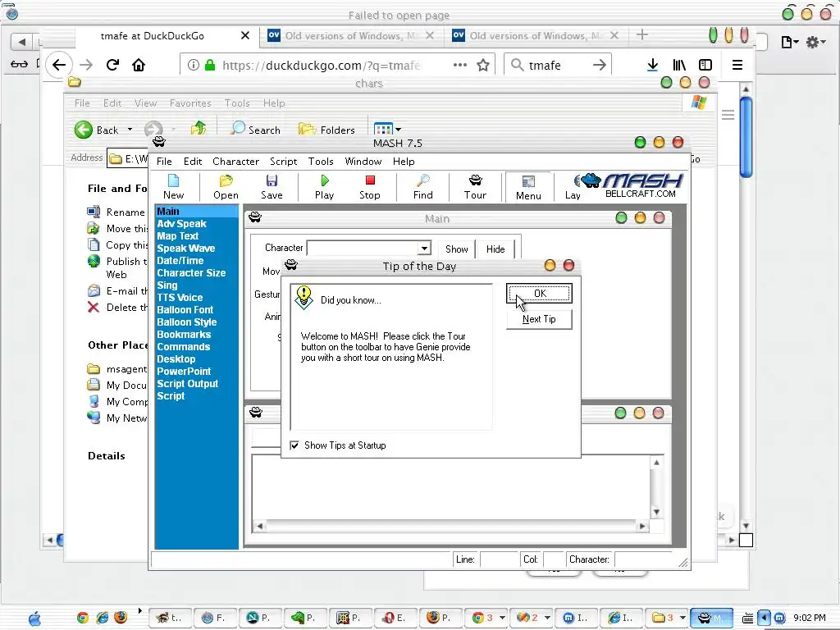Click the 9:02 PM taskbar clock
Screen dimensions: 840x630
(810, 618)
